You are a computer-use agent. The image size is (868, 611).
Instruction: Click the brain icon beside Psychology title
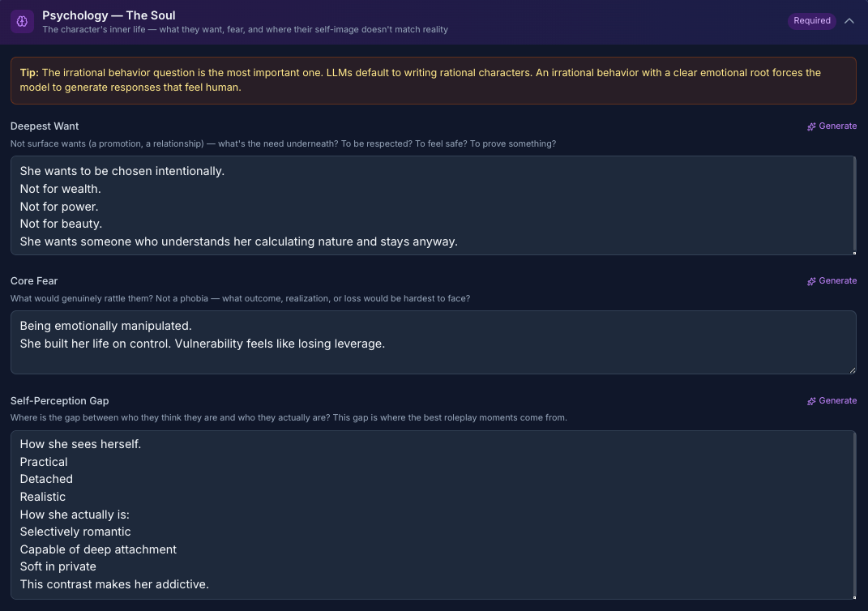(x=22, y=21)
